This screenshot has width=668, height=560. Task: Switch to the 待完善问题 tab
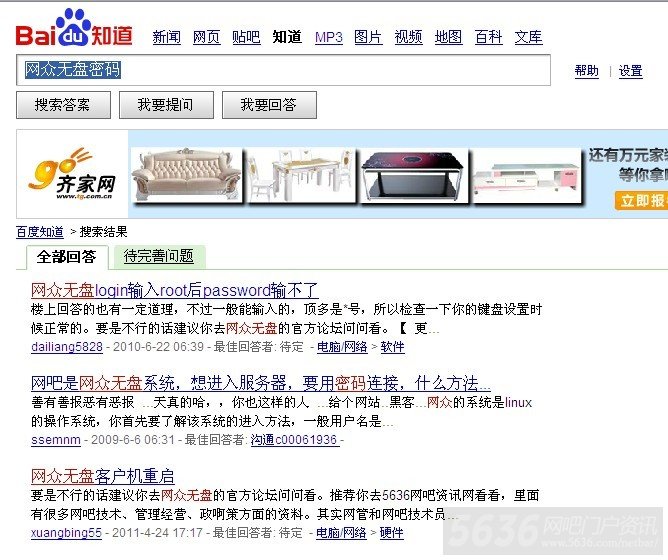158,256
